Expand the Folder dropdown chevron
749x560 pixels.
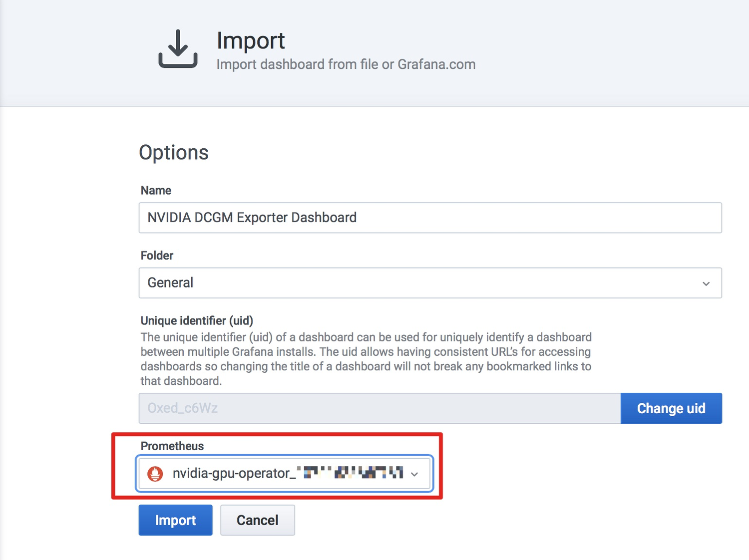point(706,283)
